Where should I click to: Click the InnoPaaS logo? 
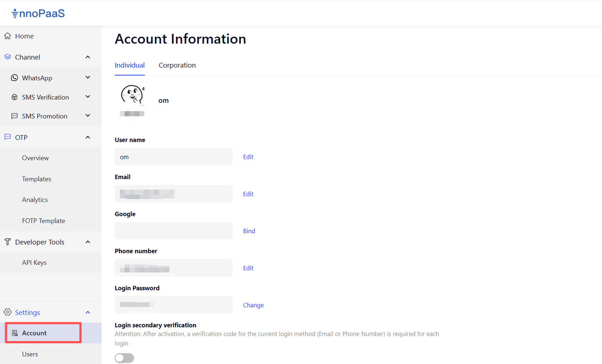click(38, 14)
